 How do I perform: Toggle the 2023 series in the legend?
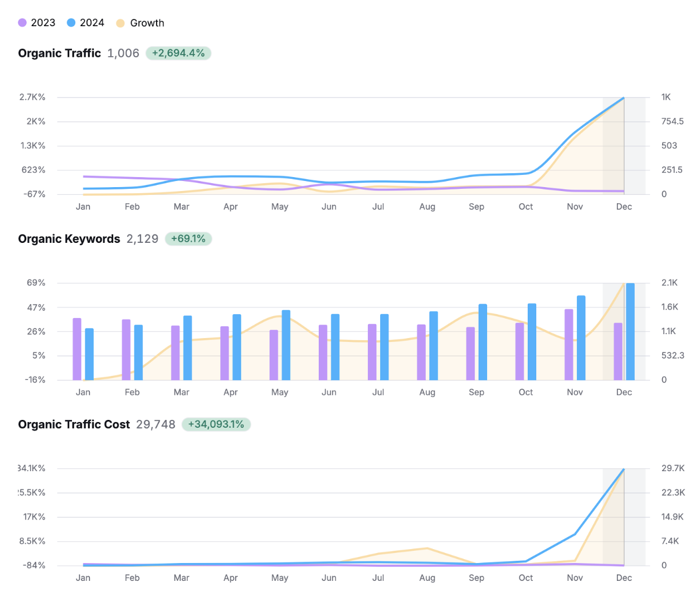pos(37,23)
